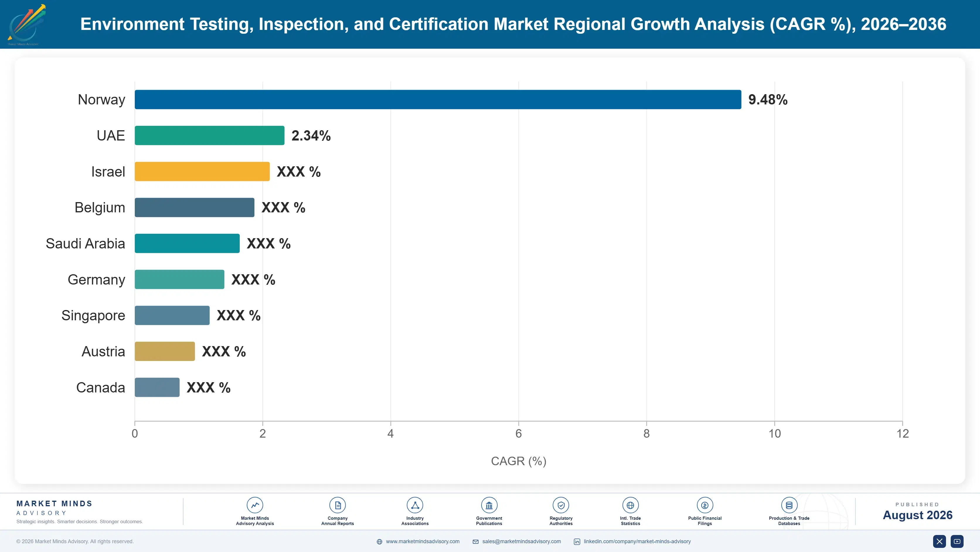This screenshot has width=980, height=552.
Task: Click XXX % label next to Canada bar
Action: pos(208,387)
